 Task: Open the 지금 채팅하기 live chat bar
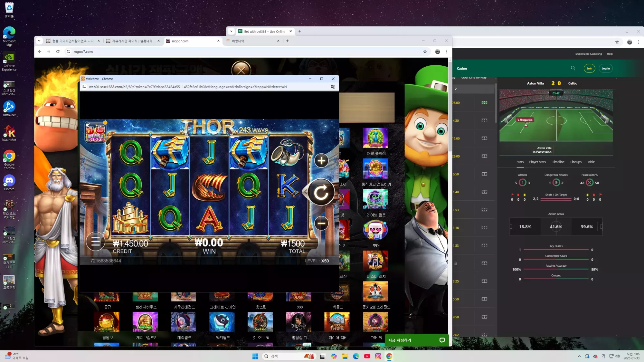point(416,340)
